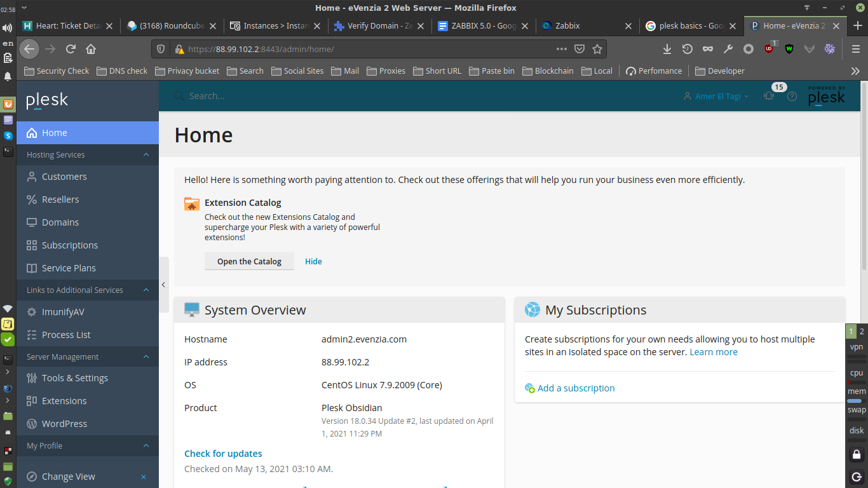Click the My Subscriptions globe icon

pyautogui.click(x=532, y=309)
